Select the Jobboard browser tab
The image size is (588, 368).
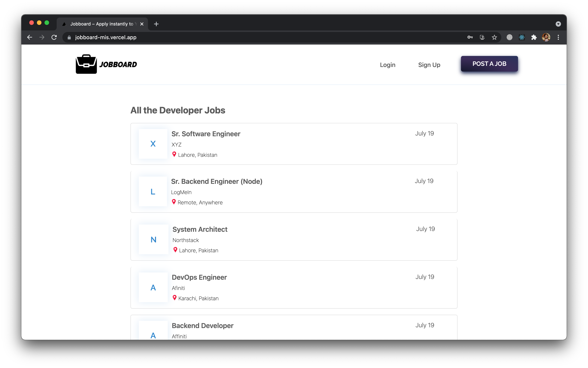[x=102, y=24]
